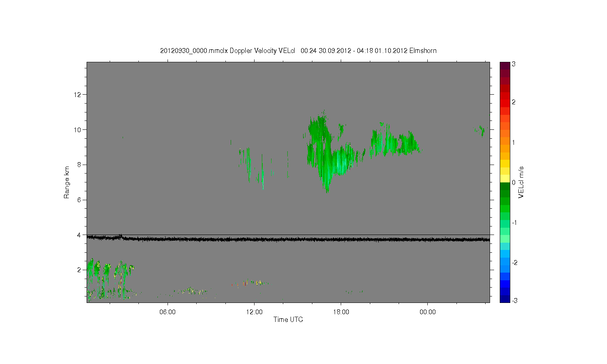This screenshot has height=364, width=607.
Task: Click the colorbar label 3 at top
Action: tap(514, 64)
